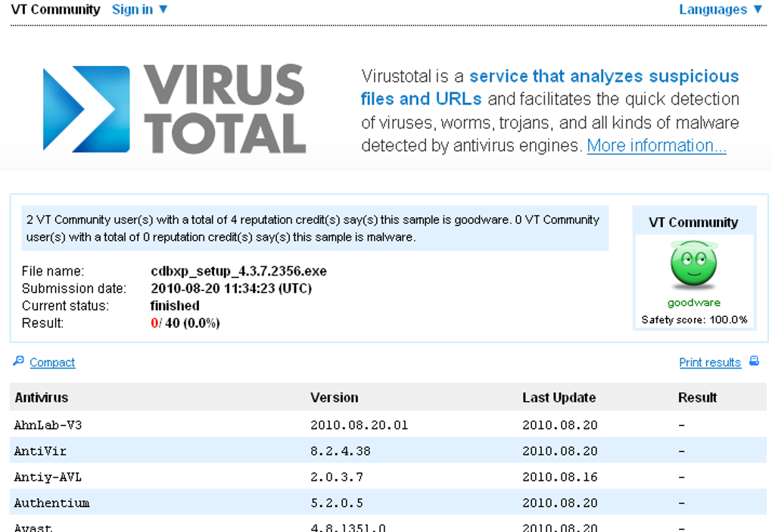Click the magnifier icon beside Compact

click(x=18, y=361)
